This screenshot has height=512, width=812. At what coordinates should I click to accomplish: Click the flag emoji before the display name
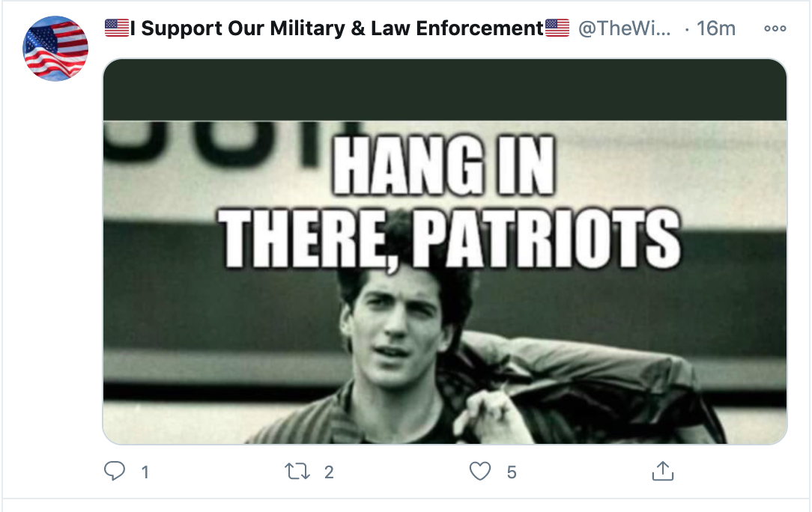point(117,28)
